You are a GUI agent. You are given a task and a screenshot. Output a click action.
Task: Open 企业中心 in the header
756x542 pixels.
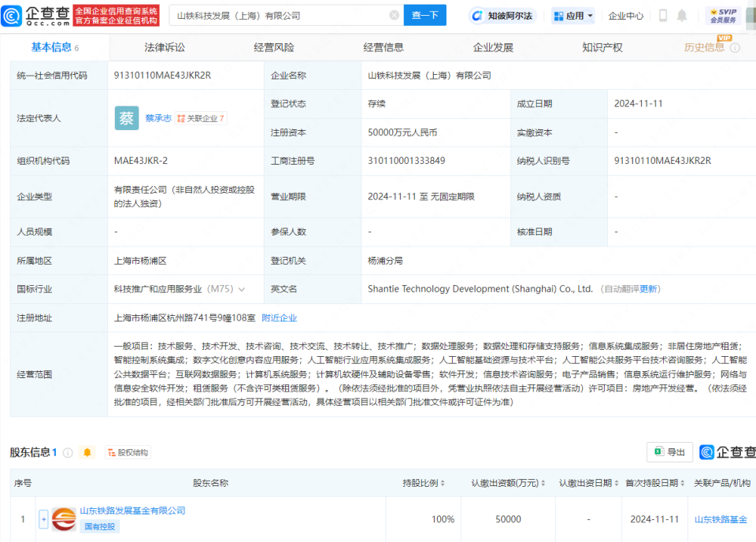click(626, 16)
